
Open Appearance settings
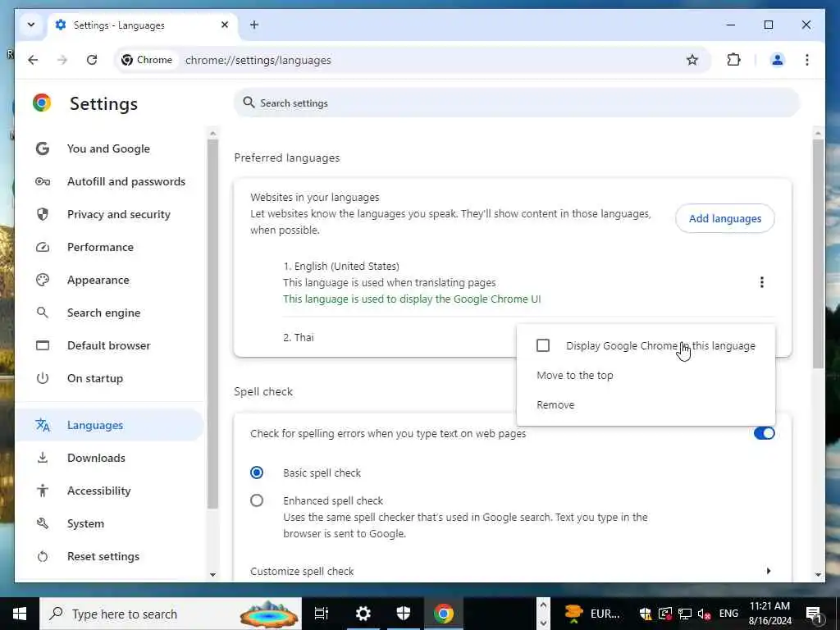coord(98,280)
